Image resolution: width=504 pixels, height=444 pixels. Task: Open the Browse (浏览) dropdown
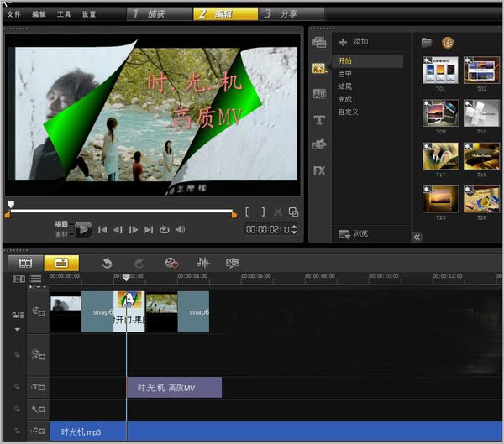point(353,234)
